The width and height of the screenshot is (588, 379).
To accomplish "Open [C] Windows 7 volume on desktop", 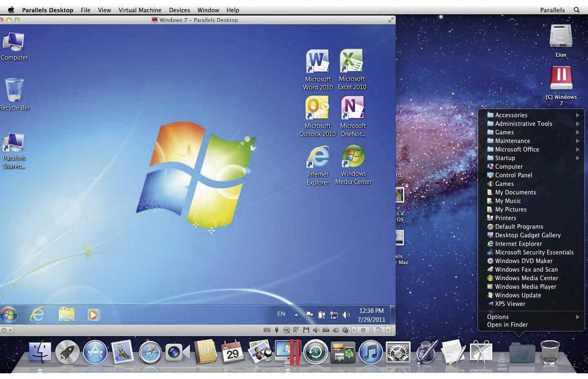I will (561, 86).
